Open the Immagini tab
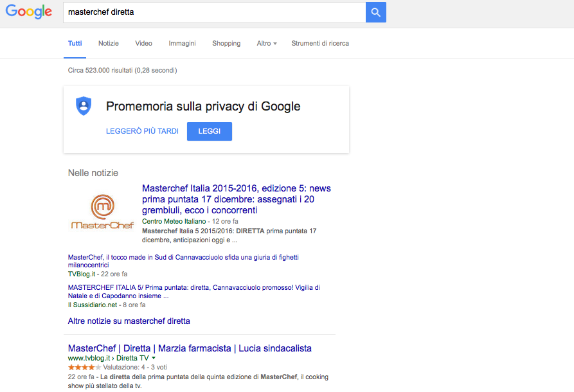Viewport: 574px width, 392px height. (x=182, y=43)
